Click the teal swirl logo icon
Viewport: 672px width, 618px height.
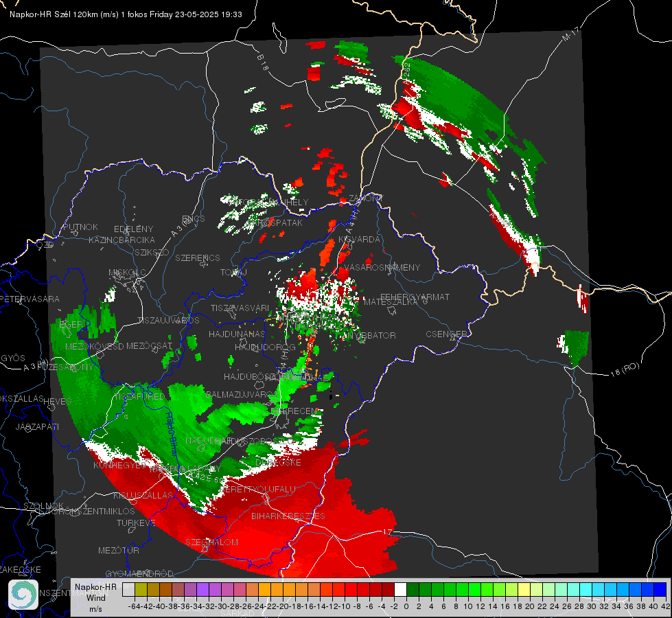[x=23, y=595]
